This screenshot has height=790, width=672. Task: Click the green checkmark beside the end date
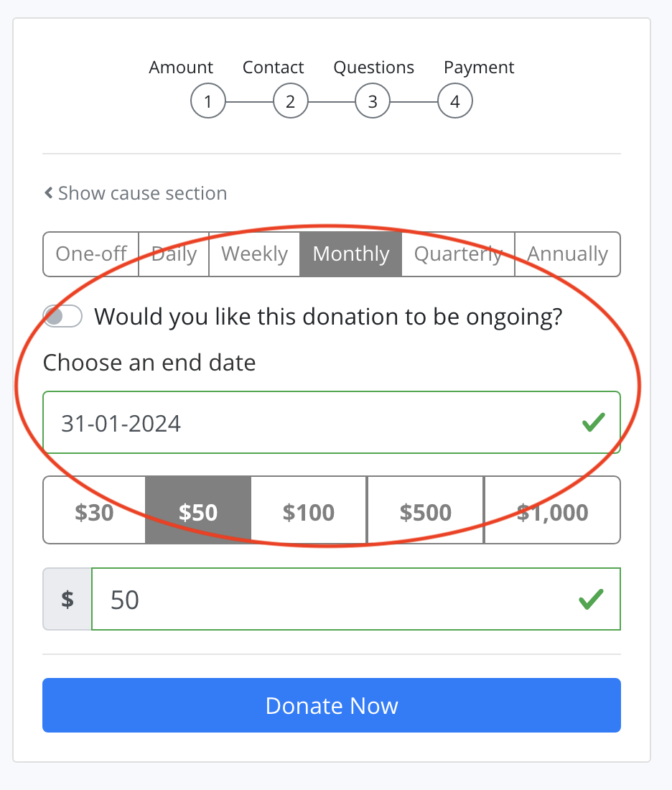point(593,423)
